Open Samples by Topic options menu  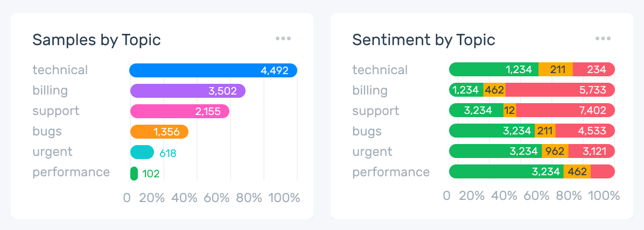283,39
